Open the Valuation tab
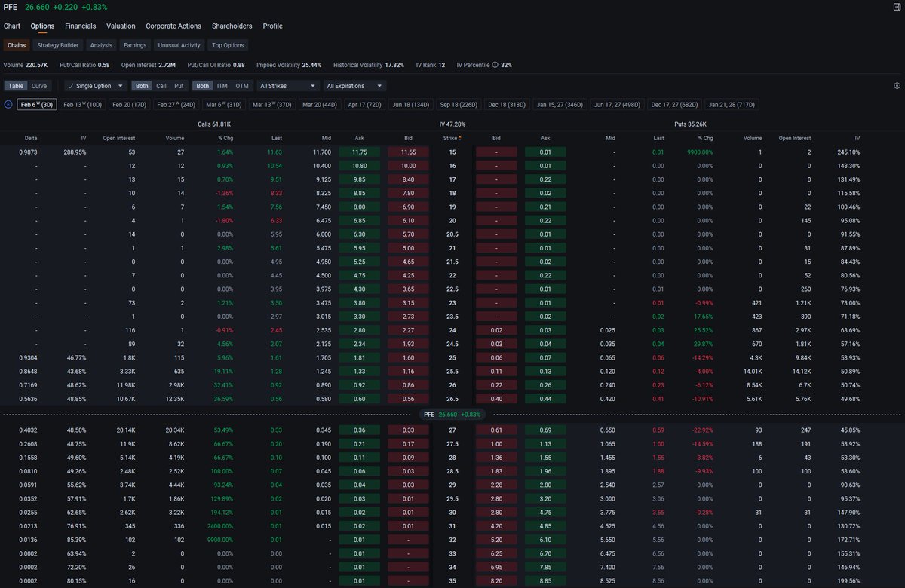905x588 pixels. [x=121, y=26]
